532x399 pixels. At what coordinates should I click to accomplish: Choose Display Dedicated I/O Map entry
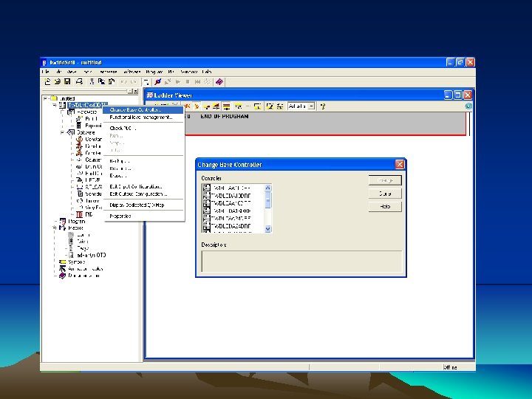pyautogui.click(x=143, y=205)
